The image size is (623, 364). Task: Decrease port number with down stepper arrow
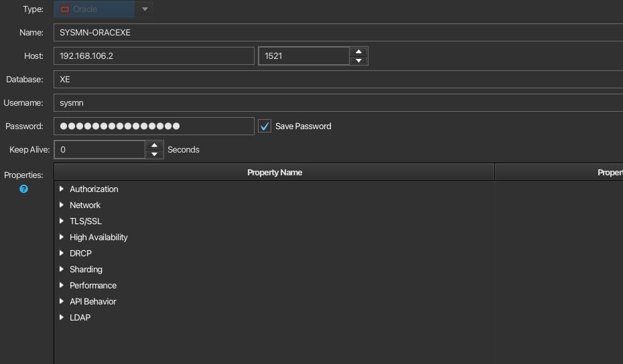pyautogui.click(x=359, y=61)
